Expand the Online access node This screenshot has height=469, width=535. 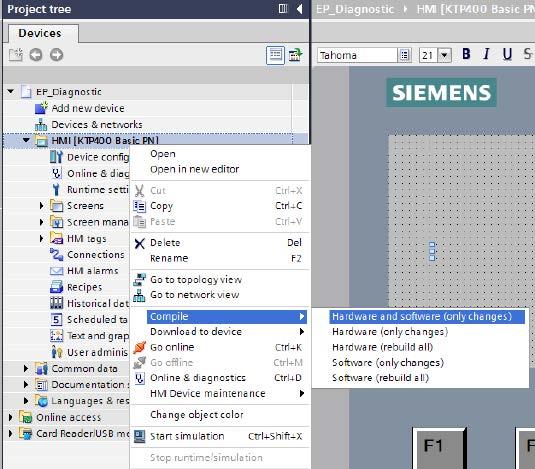(x=10, y=417)
